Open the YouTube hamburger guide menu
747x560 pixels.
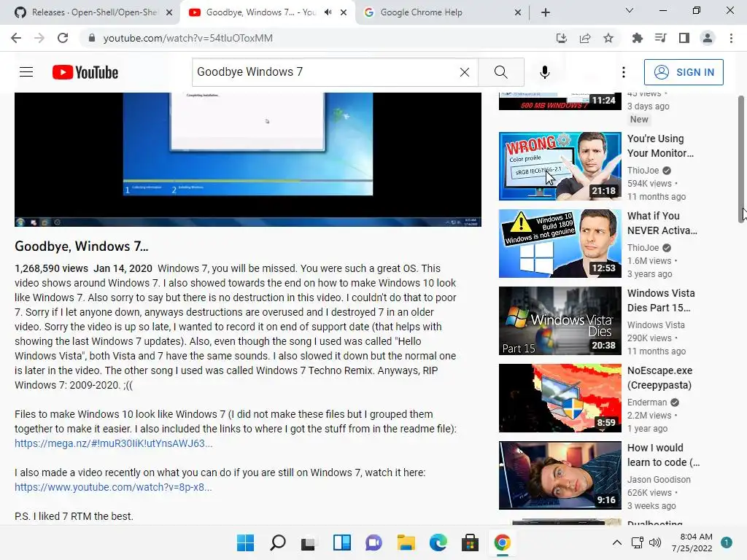(26, 72)
